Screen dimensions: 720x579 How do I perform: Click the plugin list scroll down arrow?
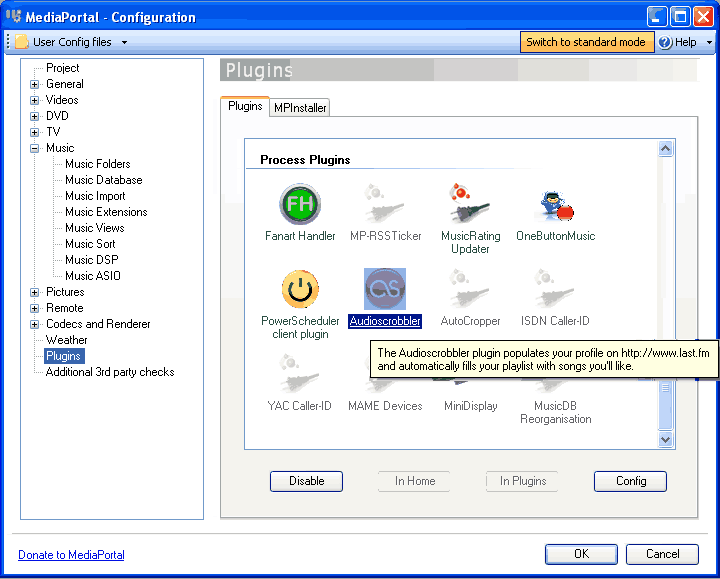coord(665,439)
